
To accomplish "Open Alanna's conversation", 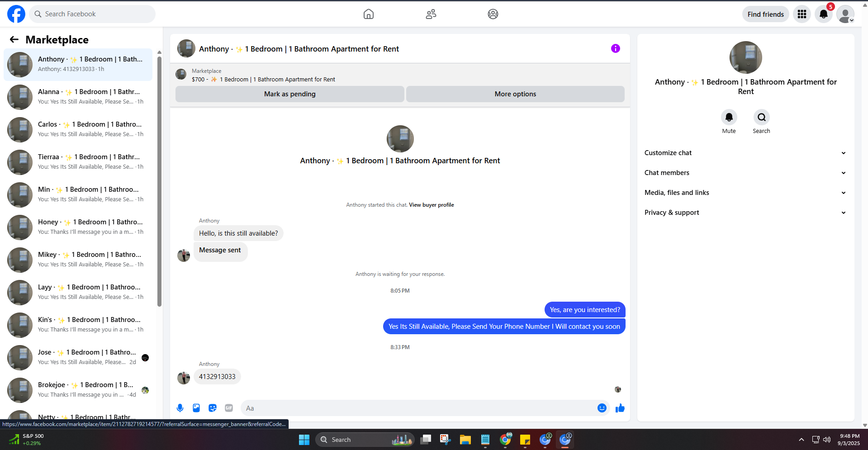I will [x=78, y=97].
